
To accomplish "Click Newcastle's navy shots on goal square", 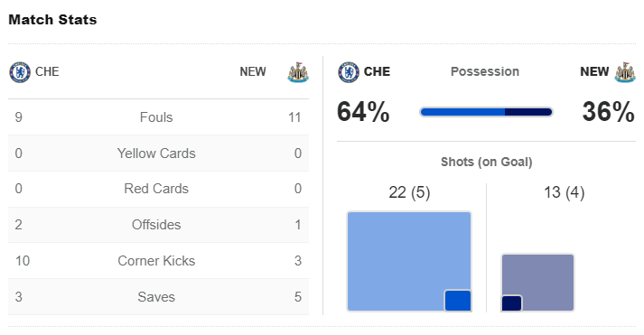I will (512, 303).
